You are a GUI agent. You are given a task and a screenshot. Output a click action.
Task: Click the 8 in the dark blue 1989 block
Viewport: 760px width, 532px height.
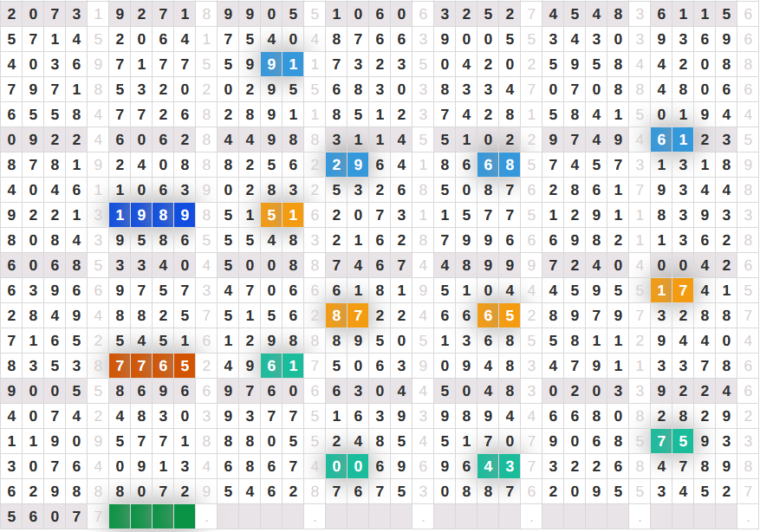[x=163, y=216]
